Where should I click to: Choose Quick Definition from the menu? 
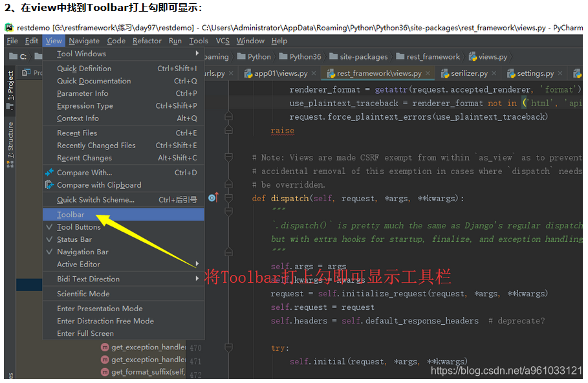[x=124, y=69]
